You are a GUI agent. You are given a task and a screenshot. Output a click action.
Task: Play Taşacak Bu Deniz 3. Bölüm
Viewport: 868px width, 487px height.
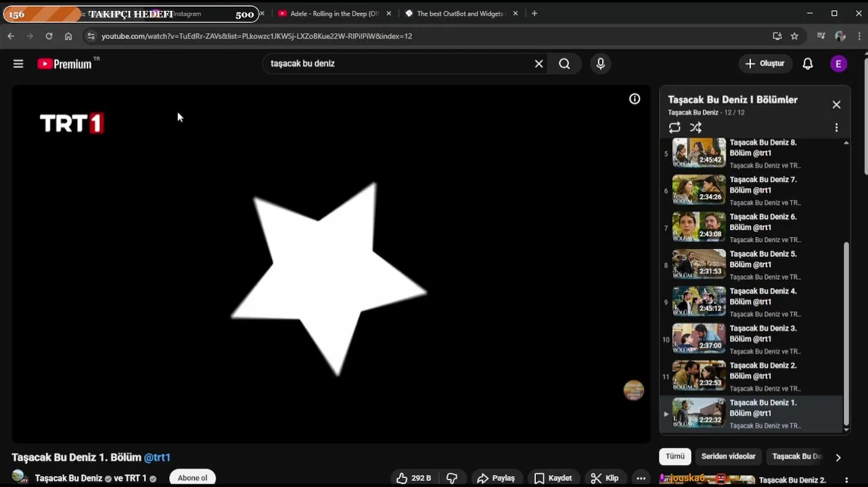(751, 340)
